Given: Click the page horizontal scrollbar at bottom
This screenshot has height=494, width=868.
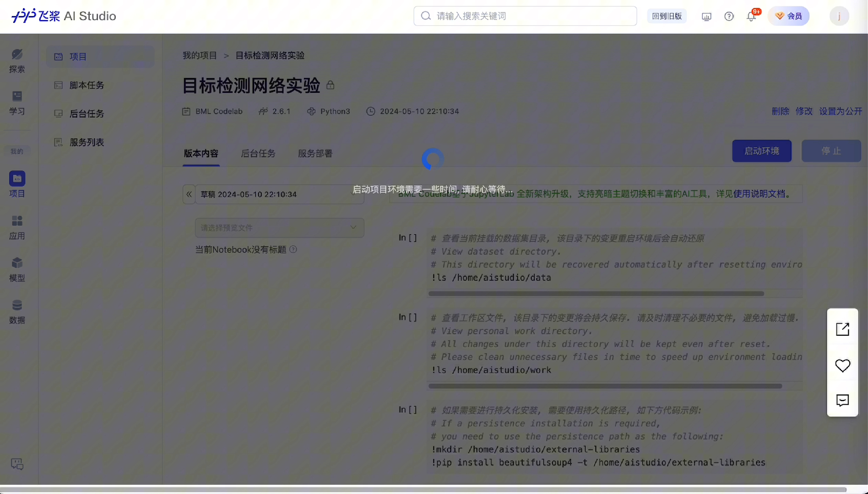Looking at the screenshot, I should (x=423, y=489).
